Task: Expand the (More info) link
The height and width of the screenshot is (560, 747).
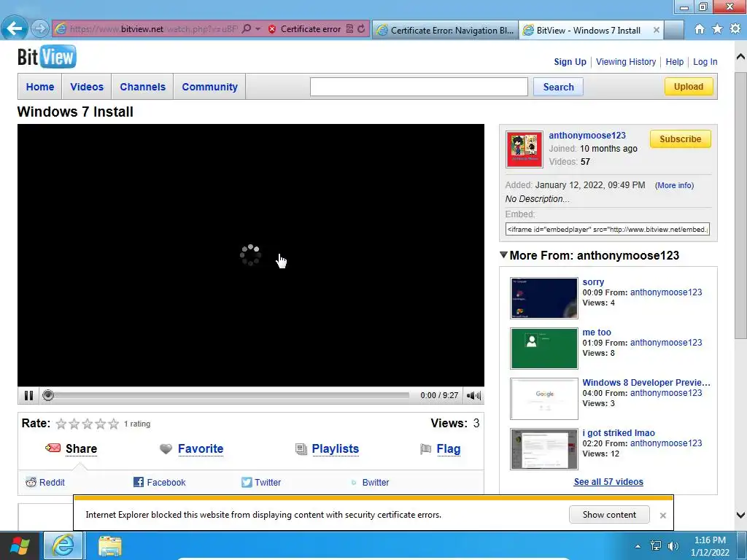Action: pos(674,185)
